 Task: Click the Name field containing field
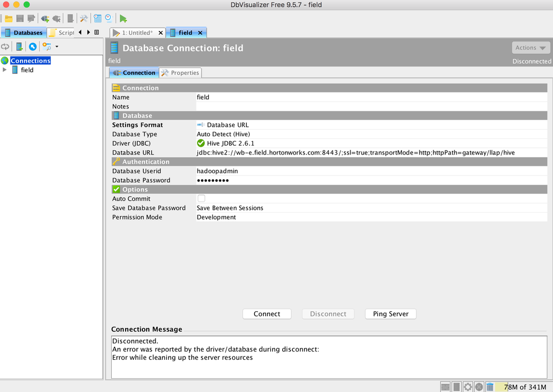coord(372,97)
